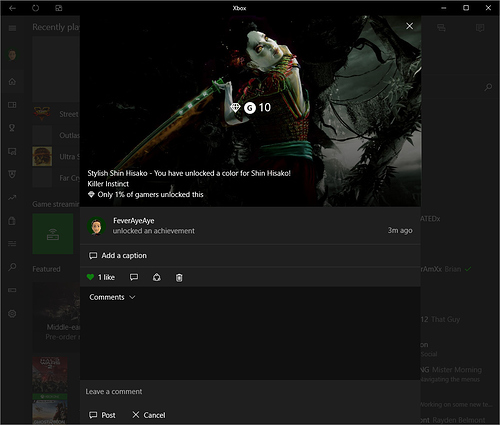Collapse the Comments section chevron

pyautogui.click(x=132, y=297)
